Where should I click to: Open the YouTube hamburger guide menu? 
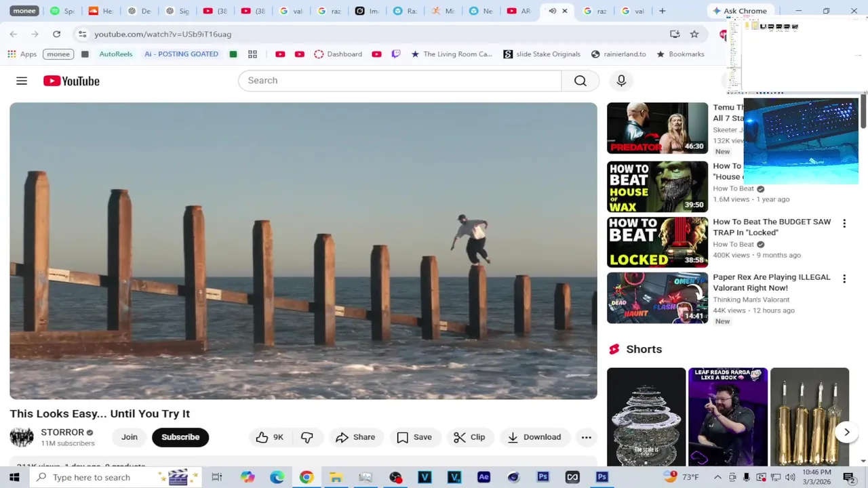tap(22, 81)
